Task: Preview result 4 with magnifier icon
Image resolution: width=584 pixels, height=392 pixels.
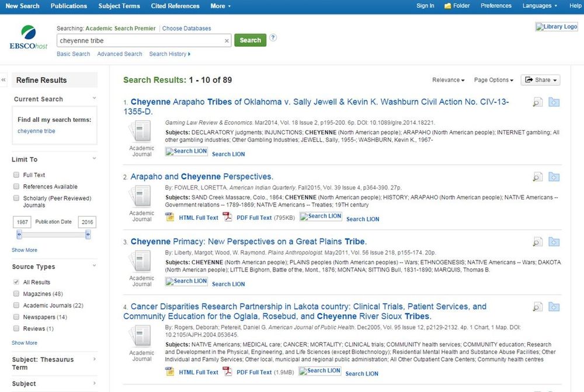Action: (x=537, y=307)
